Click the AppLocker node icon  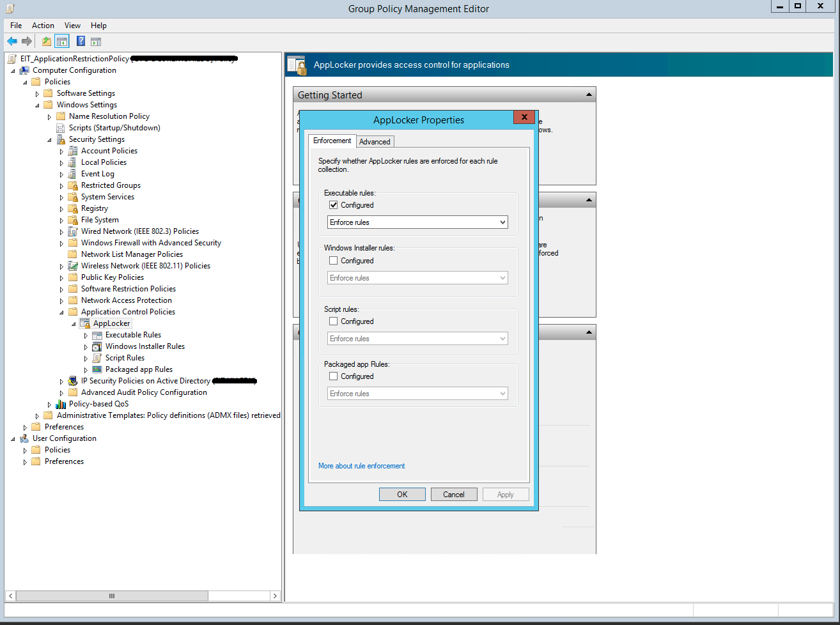click(x=85, y=323)
